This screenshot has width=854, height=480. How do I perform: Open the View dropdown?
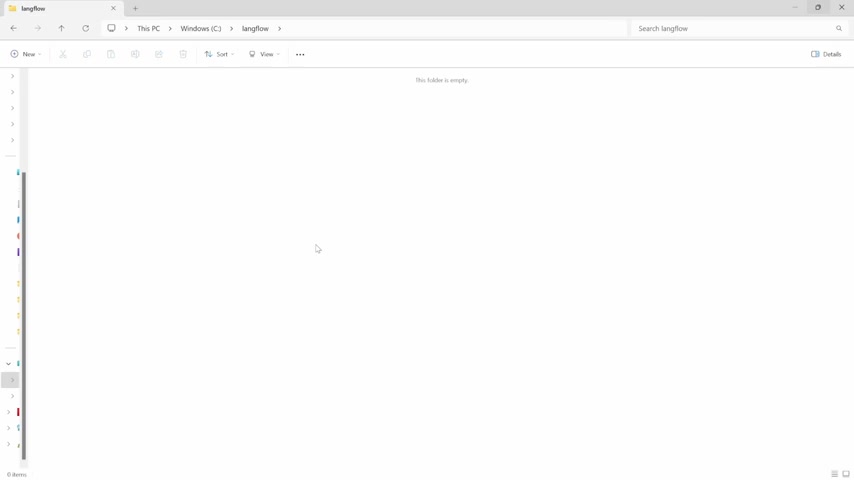(x=265, y=54)
